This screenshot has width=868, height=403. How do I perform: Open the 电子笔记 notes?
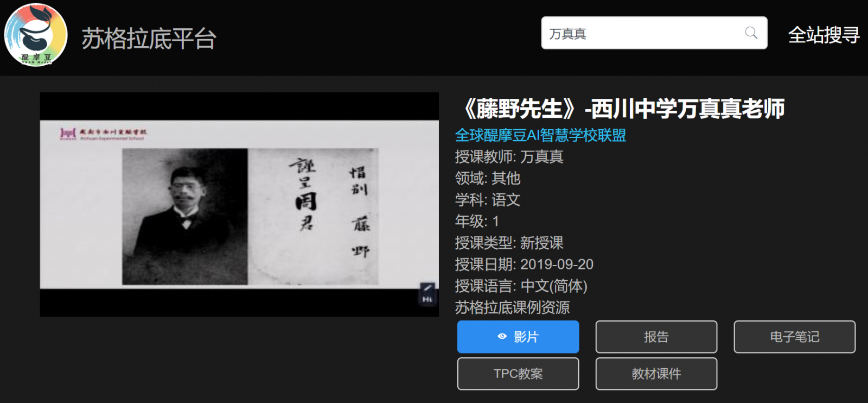[795, 337]
